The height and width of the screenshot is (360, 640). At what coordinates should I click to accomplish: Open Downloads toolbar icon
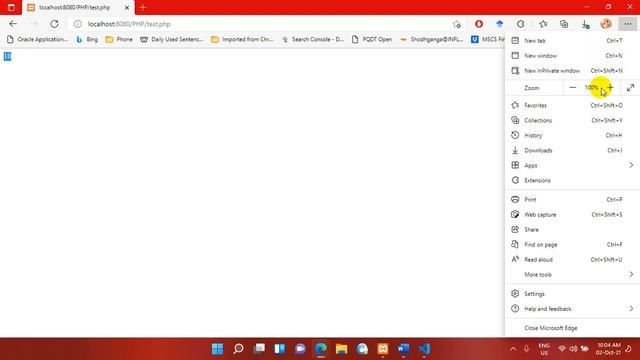coord(585,24)
